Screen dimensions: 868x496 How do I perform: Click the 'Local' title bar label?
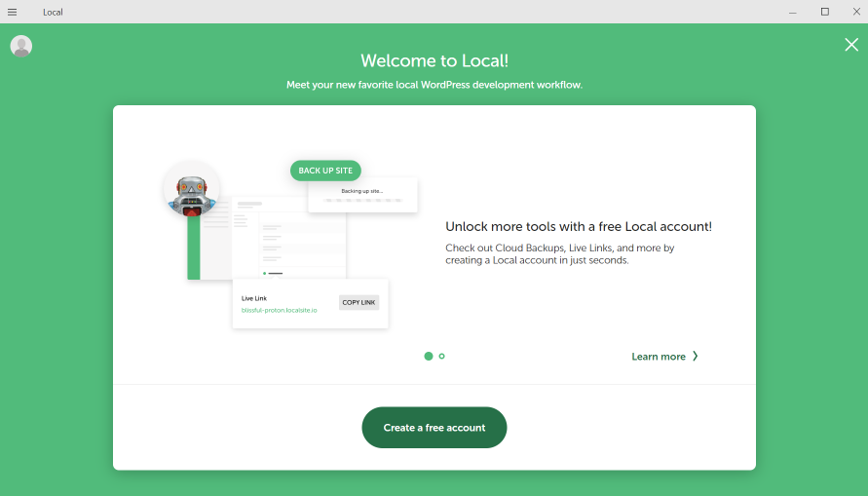point(53,12)
